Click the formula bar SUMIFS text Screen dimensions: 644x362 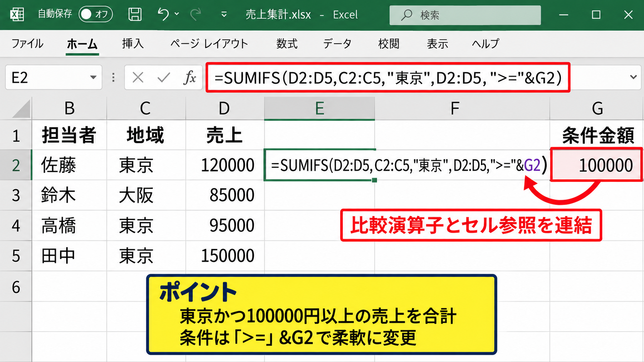coord(388,78)
